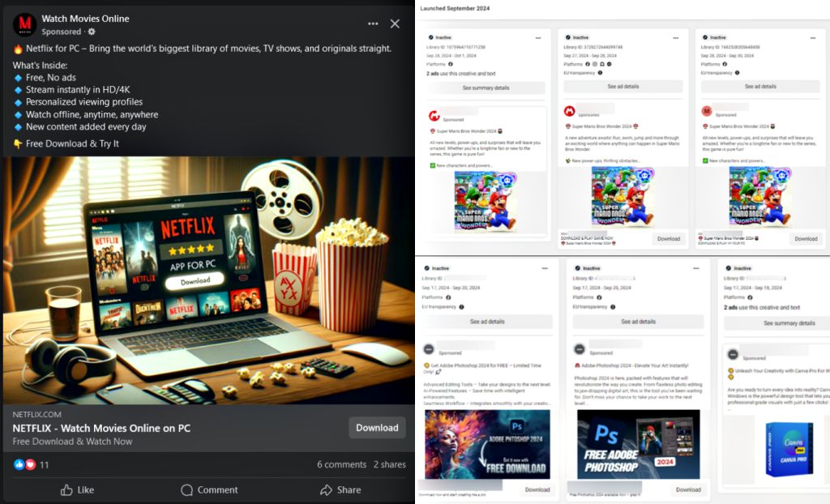Dismiss the Netflix ad with the X
This screenshot has width=830, height=504.
click(395, 23)
